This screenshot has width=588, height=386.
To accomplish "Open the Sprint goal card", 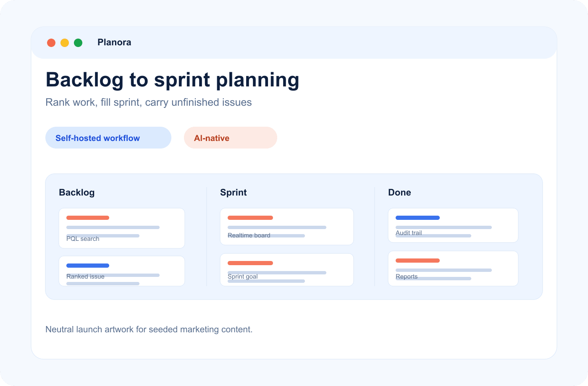I will 287,270.
